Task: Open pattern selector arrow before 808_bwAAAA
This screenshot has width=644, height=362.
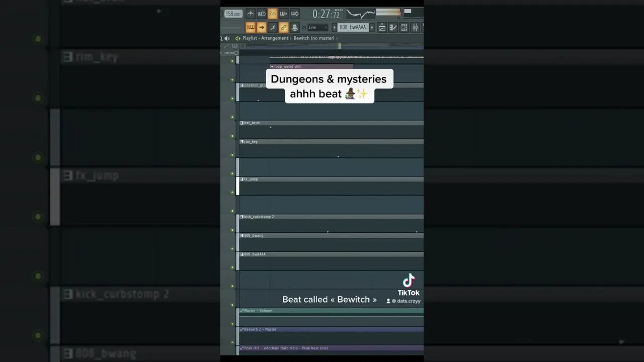Action: click(335, 27)
